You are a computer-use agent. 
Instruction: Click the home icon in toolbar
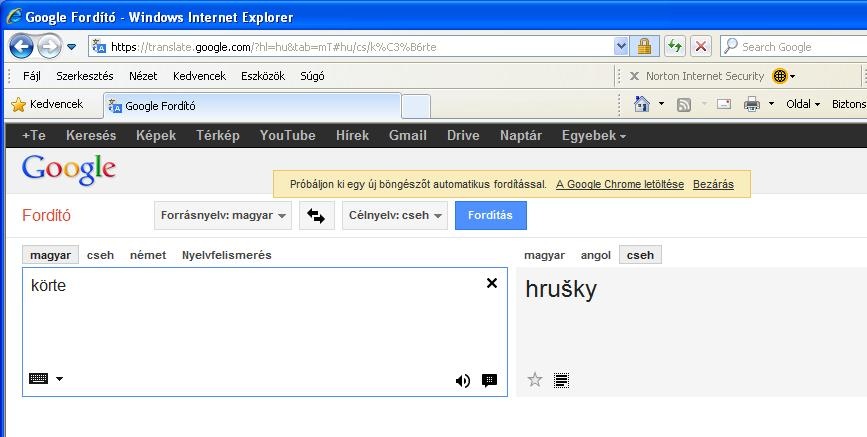tap(643, 104)
